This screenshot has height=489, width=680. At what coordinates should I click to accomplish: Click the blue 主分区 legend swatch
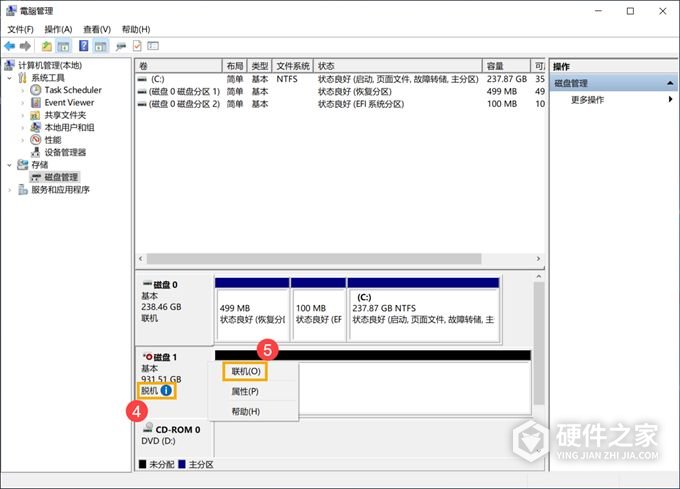click(182, 464)
